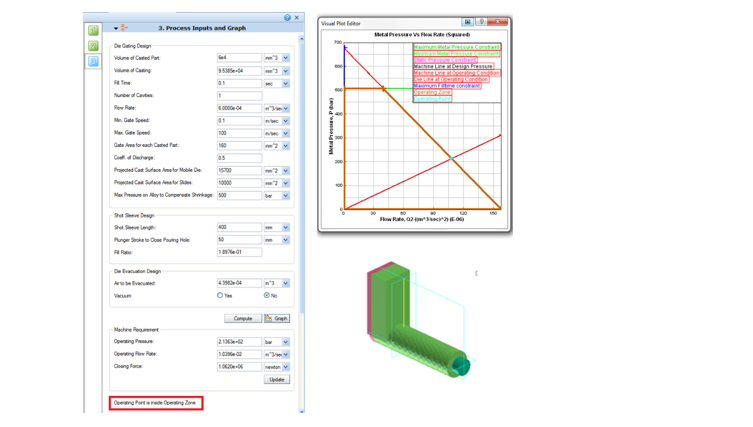Click the Min. Gate Speed field
Image resolution: width=753 pixels, height=427 pixels.
tap(239, 121)
